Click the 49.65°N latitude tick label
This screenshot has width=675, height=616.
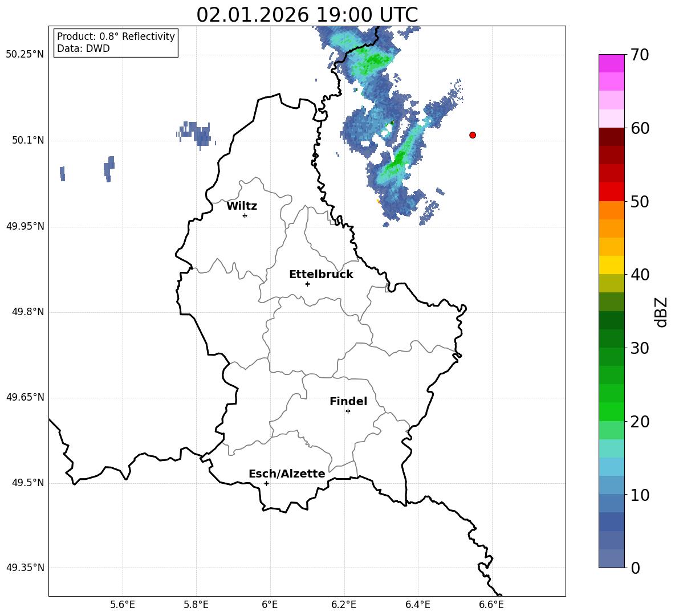pos(25,397)
